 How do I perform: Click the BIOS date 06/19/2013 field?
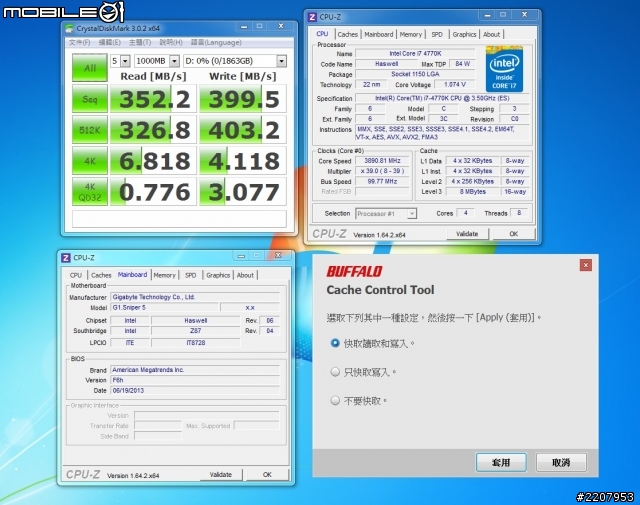[195, 390]
